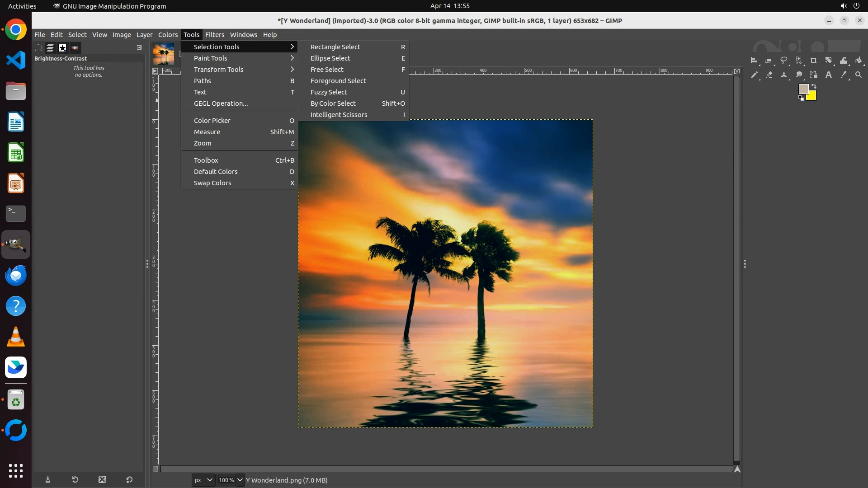
Task: Select the Eraser tool icon
Action: (769, 75)
